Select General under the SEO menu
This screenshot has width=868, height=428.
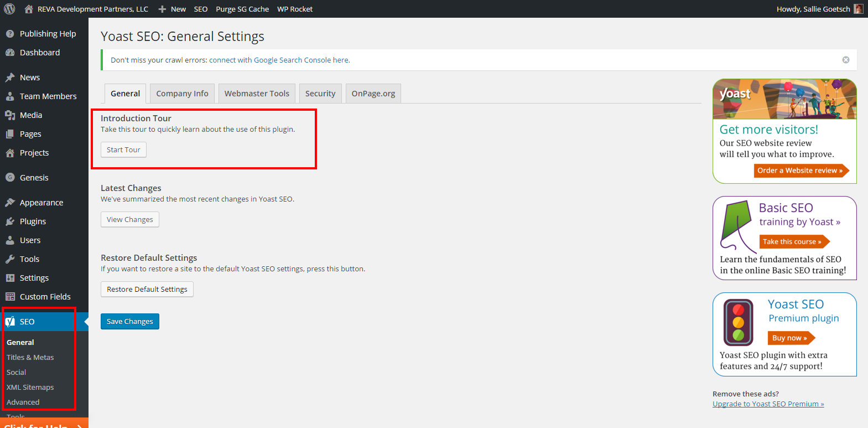20,343
